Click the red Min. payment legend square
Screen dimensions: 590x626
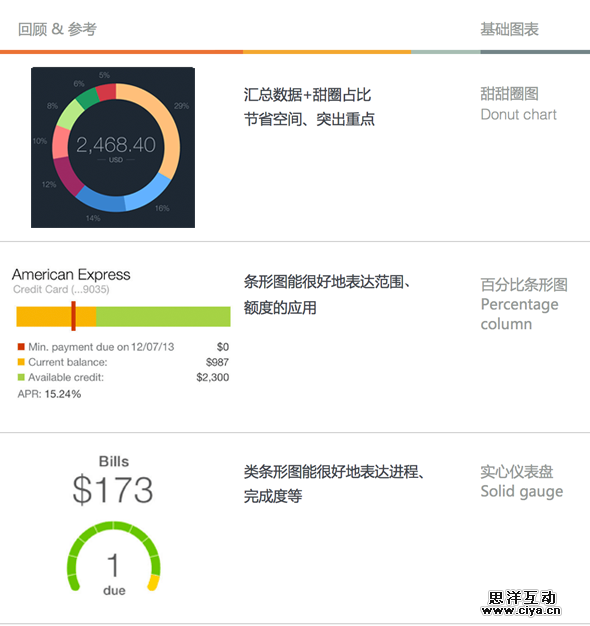[x=21, y=347]
